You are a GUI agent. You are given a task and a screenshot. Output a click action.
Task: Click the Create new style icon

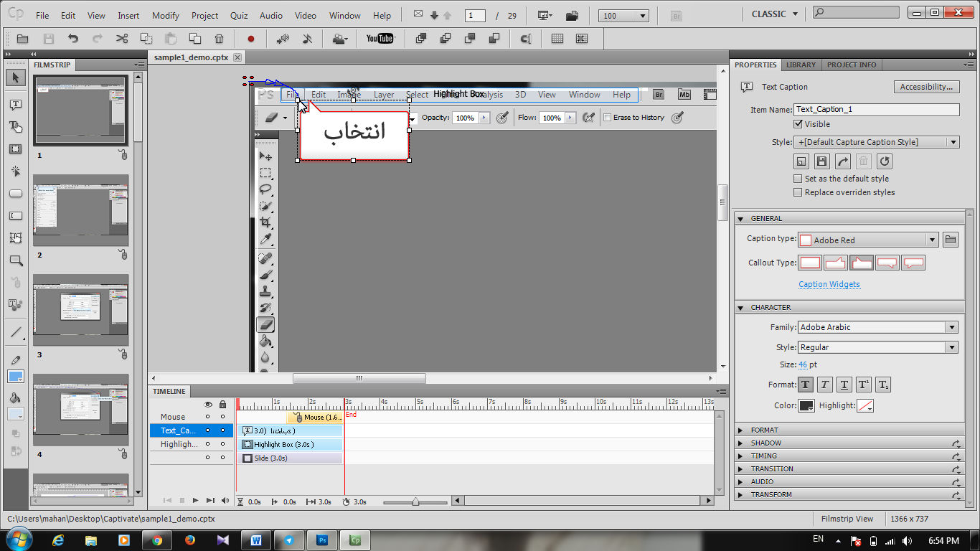coord(801,162)
